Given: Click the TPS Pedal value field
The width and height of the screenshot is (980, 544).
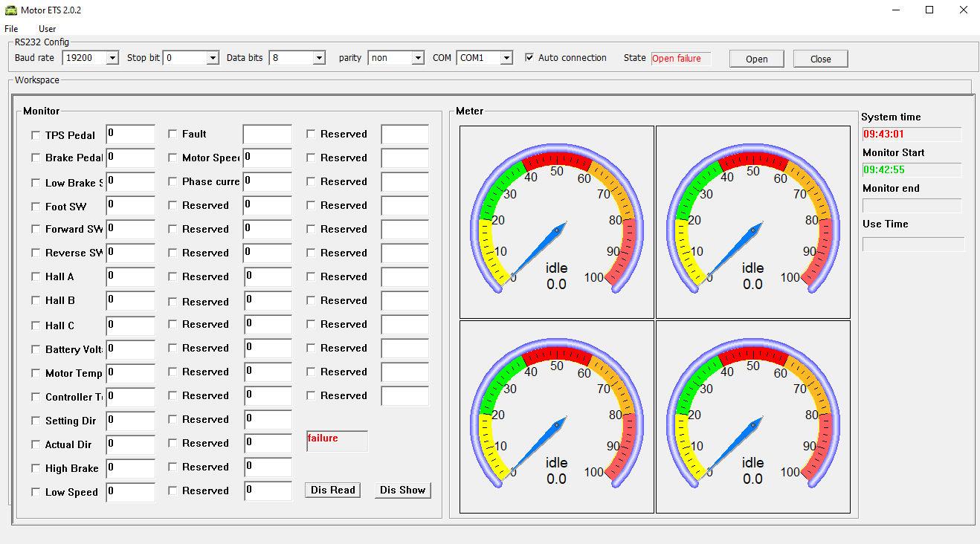Looking at the screenshot, I should (131, 135).
